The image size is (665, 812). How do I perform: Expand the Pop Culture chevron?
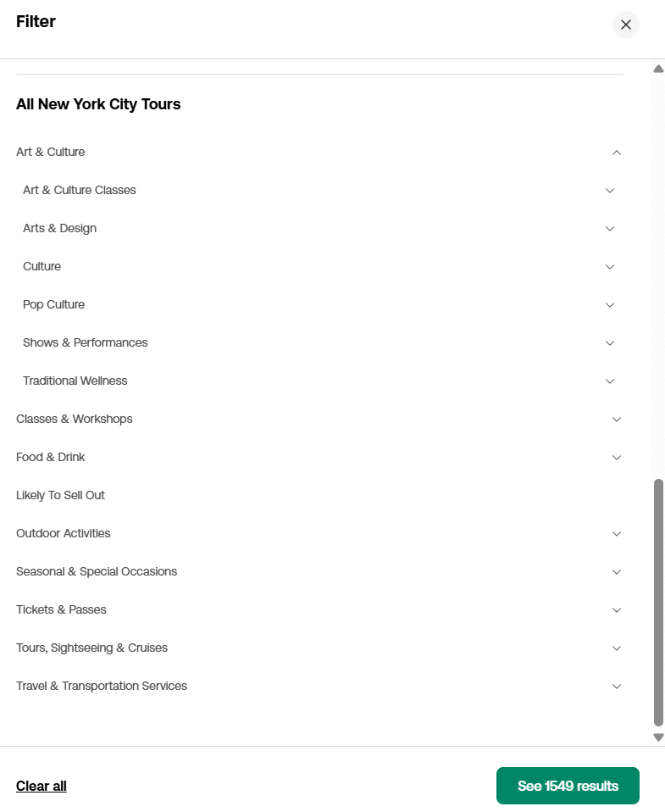coord(610,305)
